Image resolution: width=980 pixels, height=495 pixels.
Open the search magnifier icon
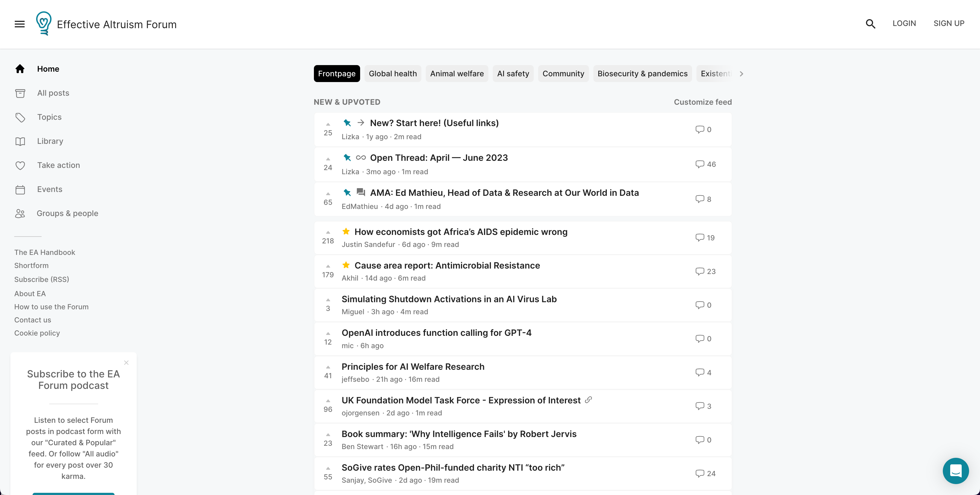pyautogui.click(x=870, y=24)
